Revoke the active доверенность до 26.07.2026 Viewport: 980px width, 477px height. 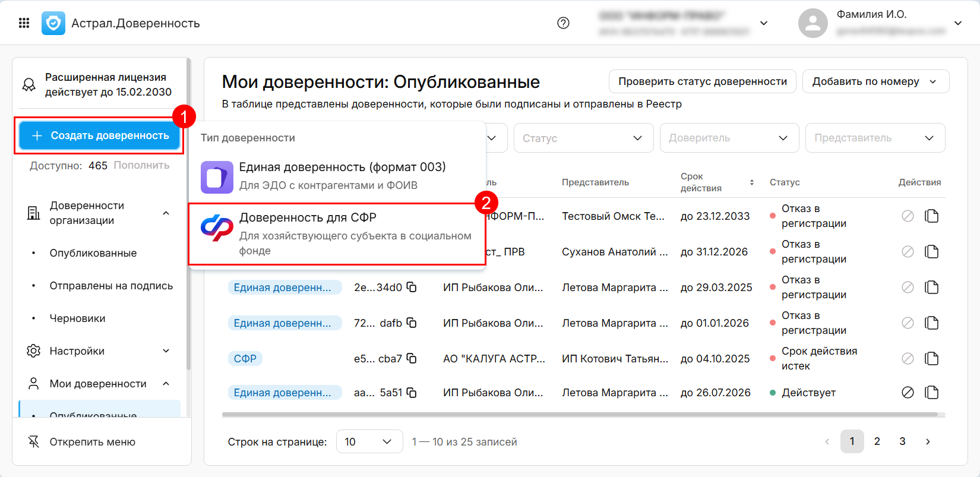(908, 393)
